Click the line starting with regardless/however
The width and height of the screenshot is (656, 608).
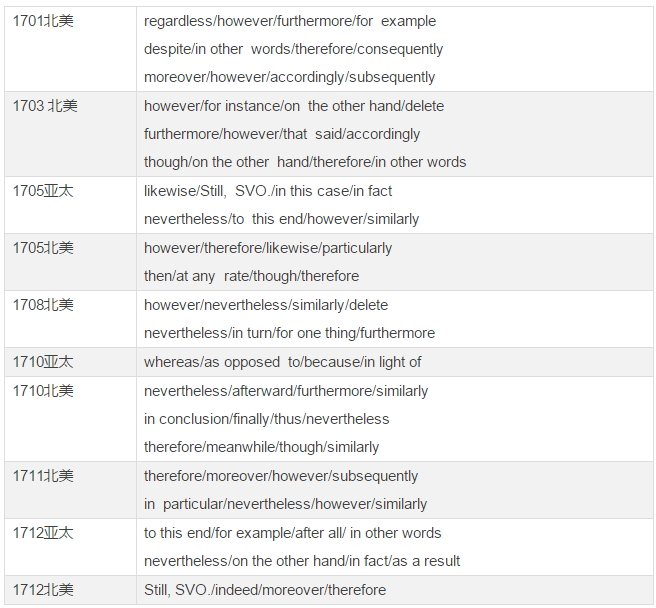[290, 21]
